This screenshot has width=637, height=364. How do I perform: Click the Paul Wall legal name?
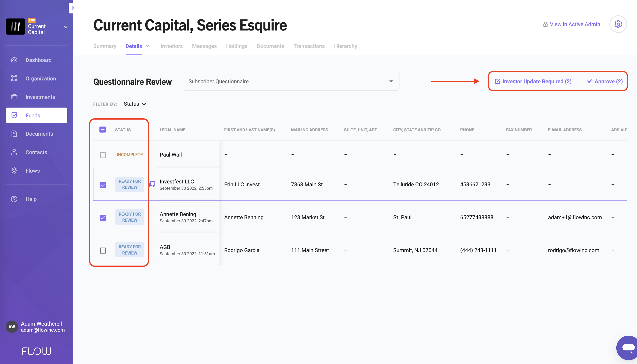pos(171,155)
